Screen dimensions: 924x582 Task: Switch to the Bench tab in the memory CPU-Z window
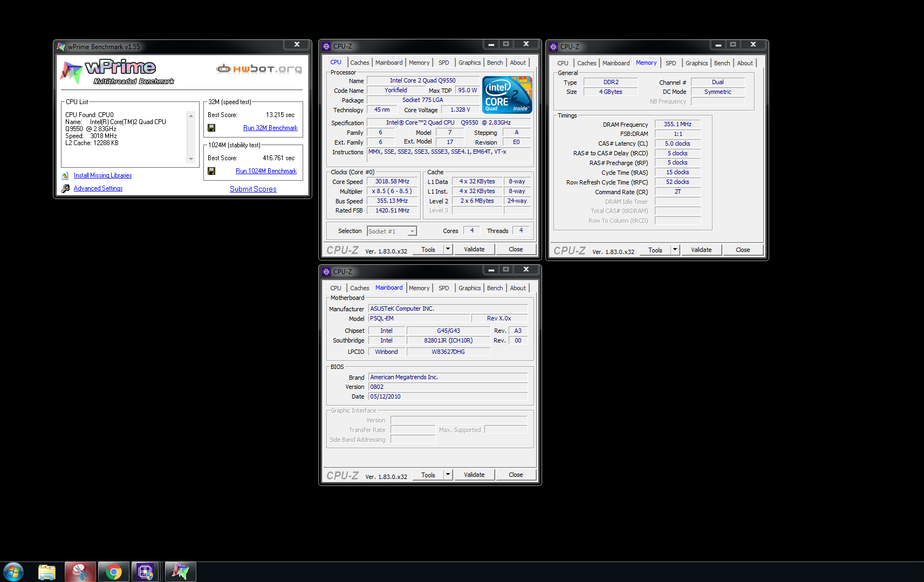[722, 63]
